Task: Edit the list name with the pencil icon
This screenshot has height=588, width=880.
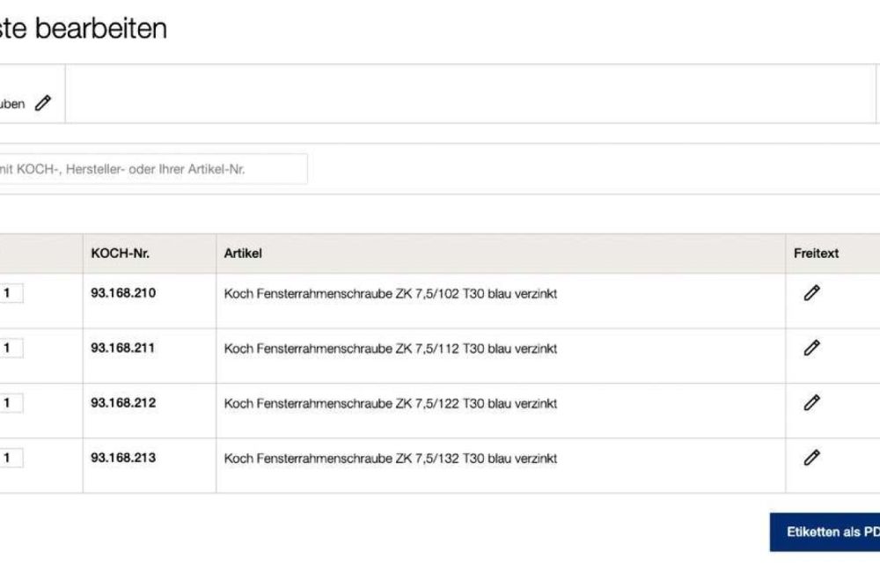Action: [x=42, y=103]
